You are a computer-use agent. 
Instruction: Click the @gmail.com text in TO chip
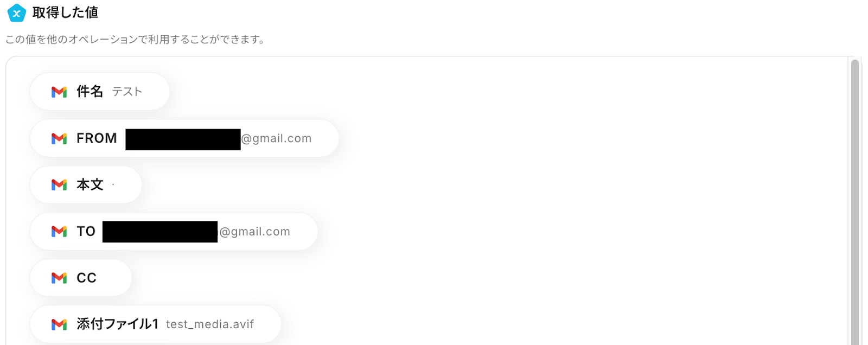(x=254, y=232)
